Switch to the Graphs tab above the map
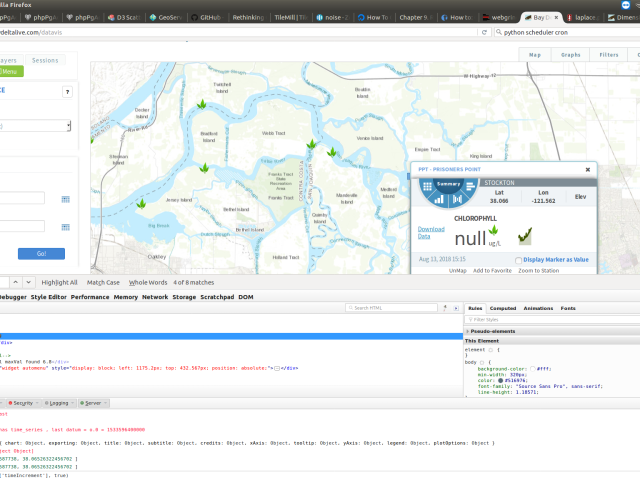The image size is (640, 480). click(x=570, y=55)
